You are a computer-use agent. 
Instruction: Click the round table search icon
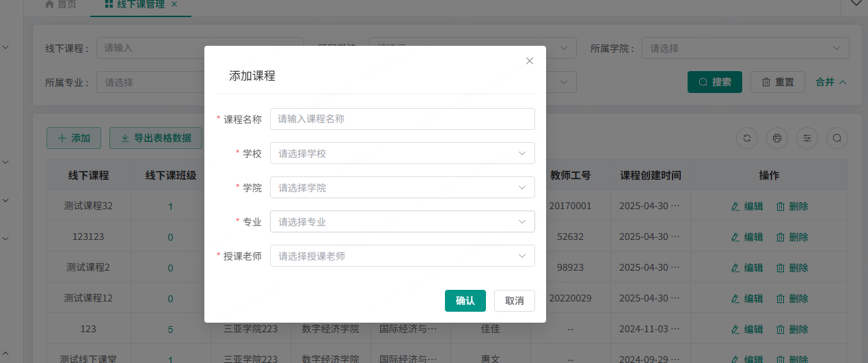837,138
